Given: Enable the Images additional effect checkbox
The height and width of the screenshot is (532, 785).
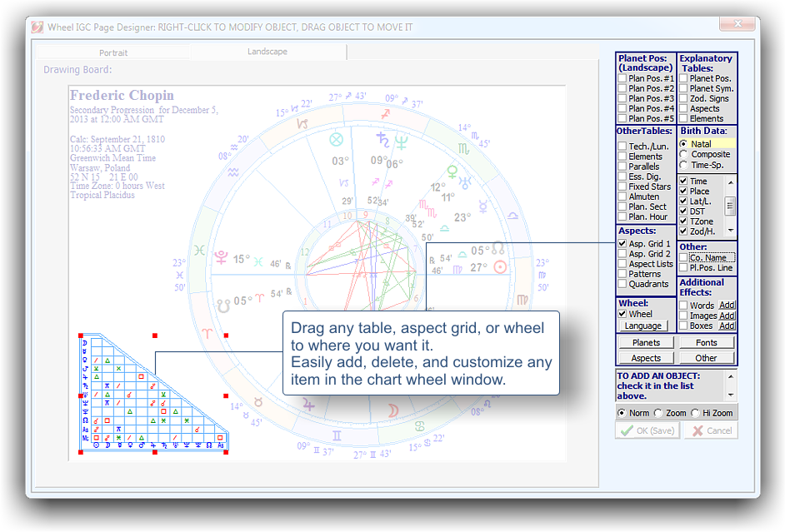Looking at the screenshot, I should click(683, 316).
